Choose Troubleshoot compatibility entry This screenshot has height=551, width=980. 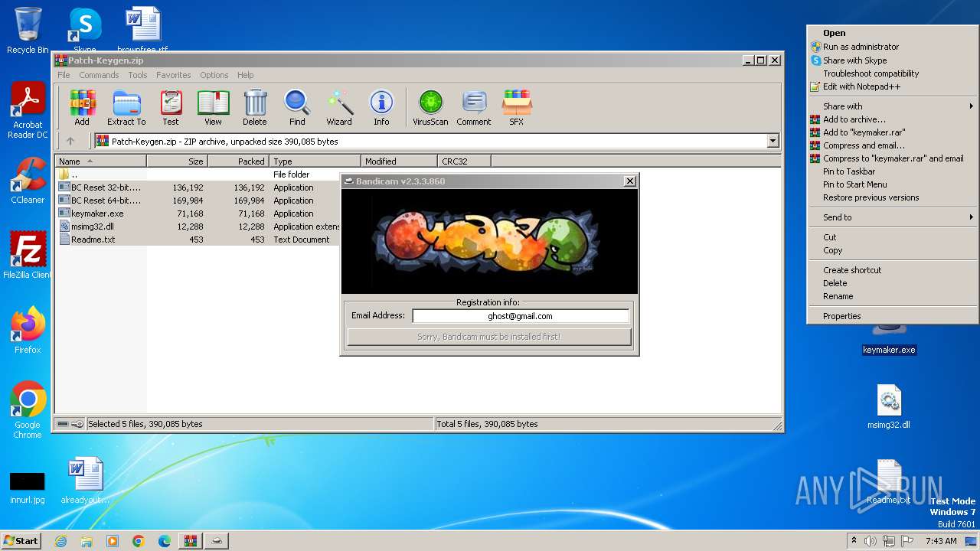click(x=893, y=73)
